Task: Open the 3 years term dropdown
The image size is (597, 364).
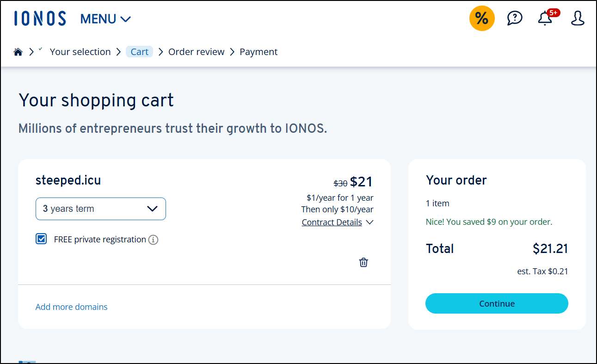Action: (100, 209)
